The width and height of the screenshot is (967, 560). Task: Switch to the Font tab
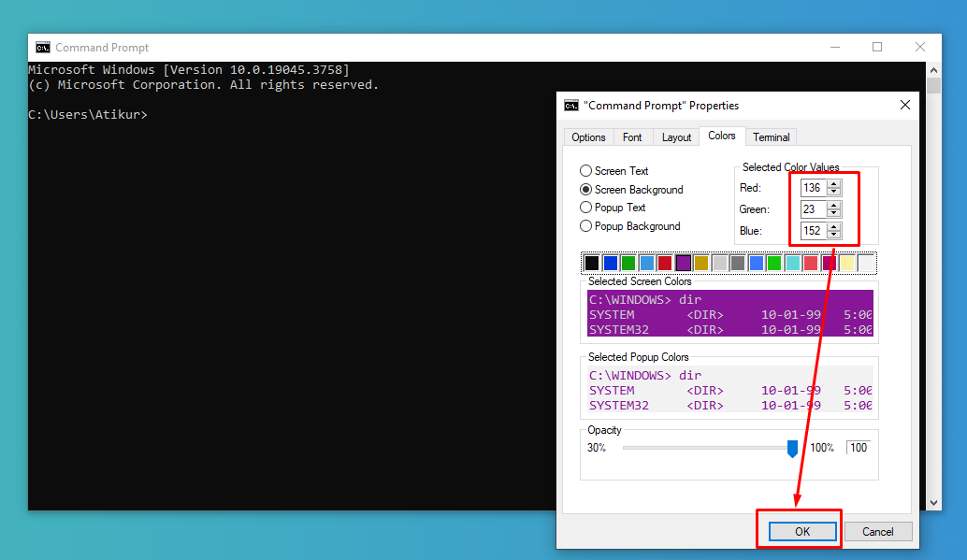pos(632,136)
